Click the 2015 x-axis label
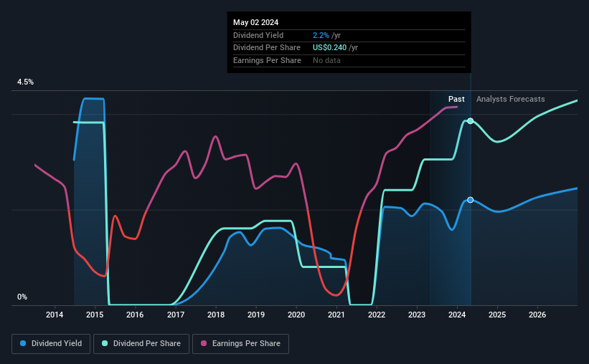The width and height of the screenshot is (589, 364). [x=95, y=315]
